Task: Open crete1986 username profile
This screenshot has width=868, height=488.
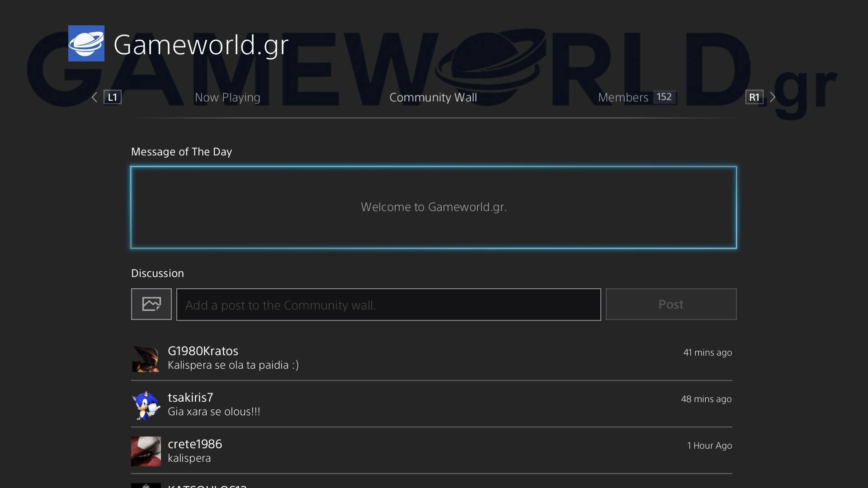Action: coord(194,444)
